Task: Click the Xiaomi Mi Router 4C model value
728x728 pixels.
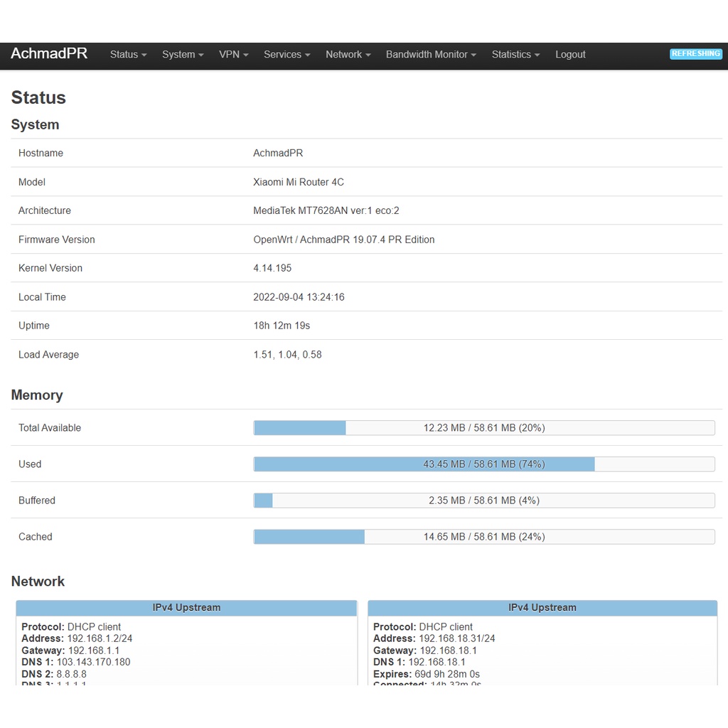Action: point(299,182)
